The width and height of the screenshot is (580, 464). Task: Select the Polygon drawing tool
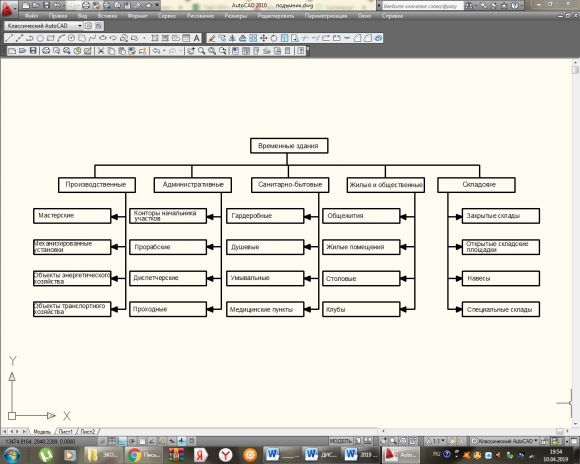(x=40, y=38)
